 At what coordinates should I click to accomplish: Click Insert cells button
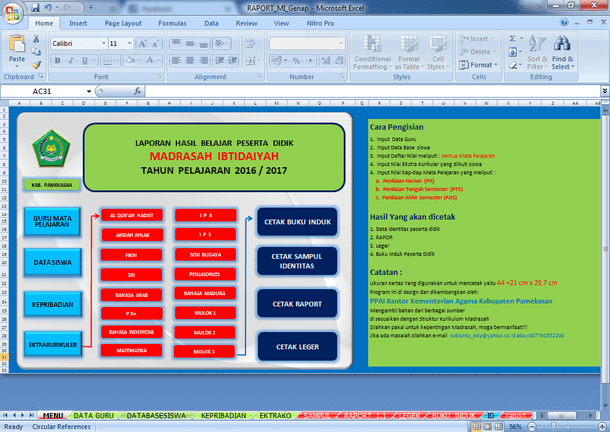pos(477,39)
